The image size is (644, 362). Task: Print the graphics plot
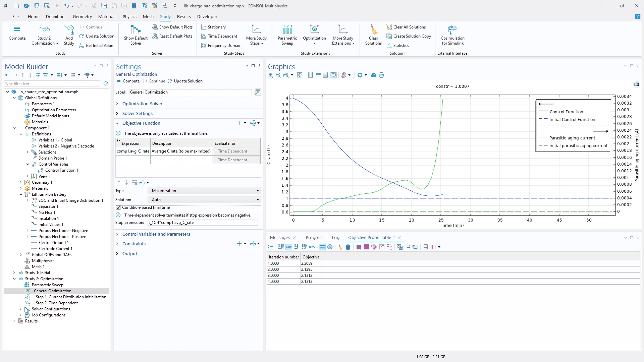pos(381,75)
